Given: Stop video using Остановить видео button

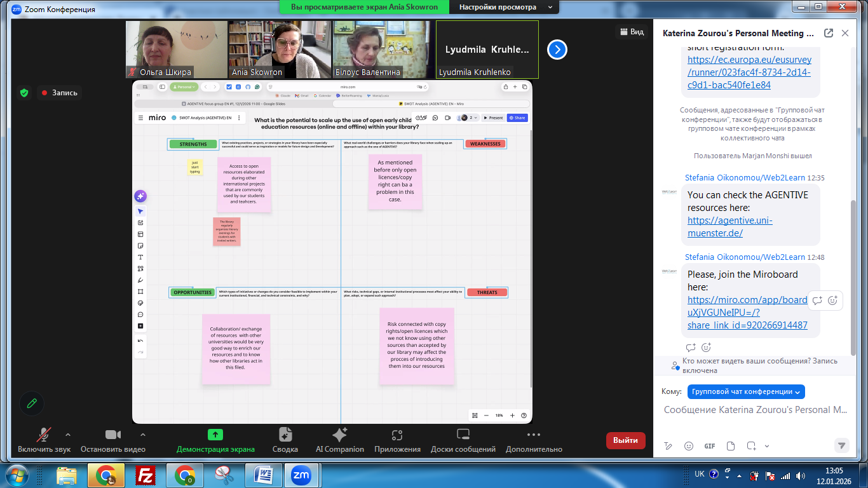Looking at the screenshot, I should click(112, 435).
